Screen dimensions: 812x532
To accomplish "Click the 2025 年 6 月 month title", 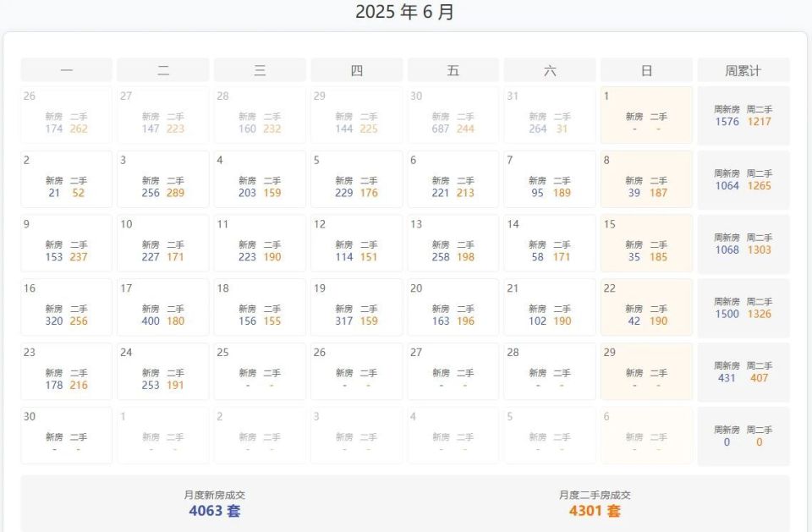I will [x=405, y=11].
